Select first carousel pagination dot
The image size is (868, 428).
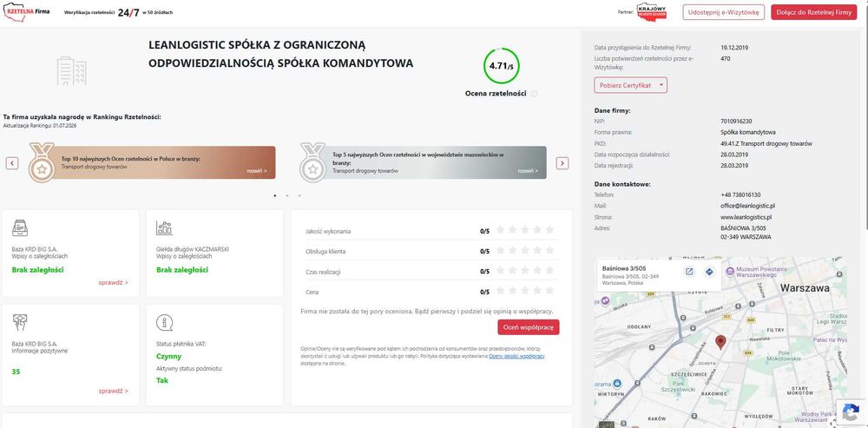(x=275, y=195)
